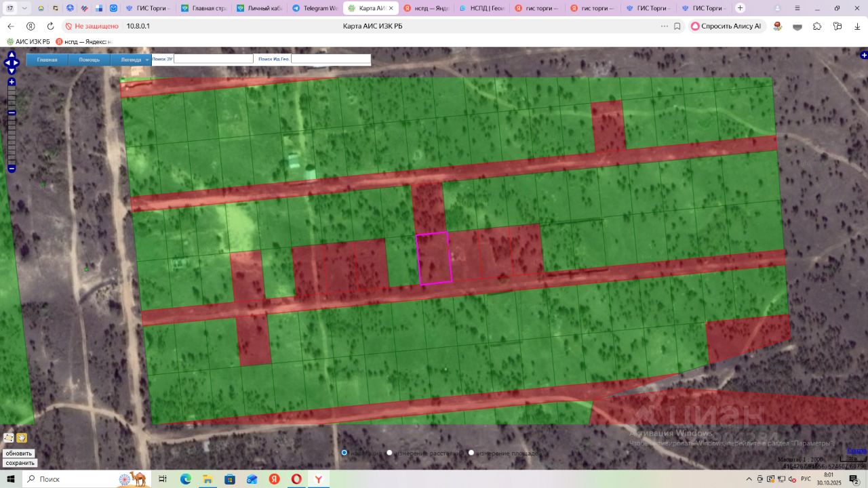The height and width of the screenshot is (488, 868).
Task: Click the Поиск ЗУ search field
Action: click(x=213, y=59)
